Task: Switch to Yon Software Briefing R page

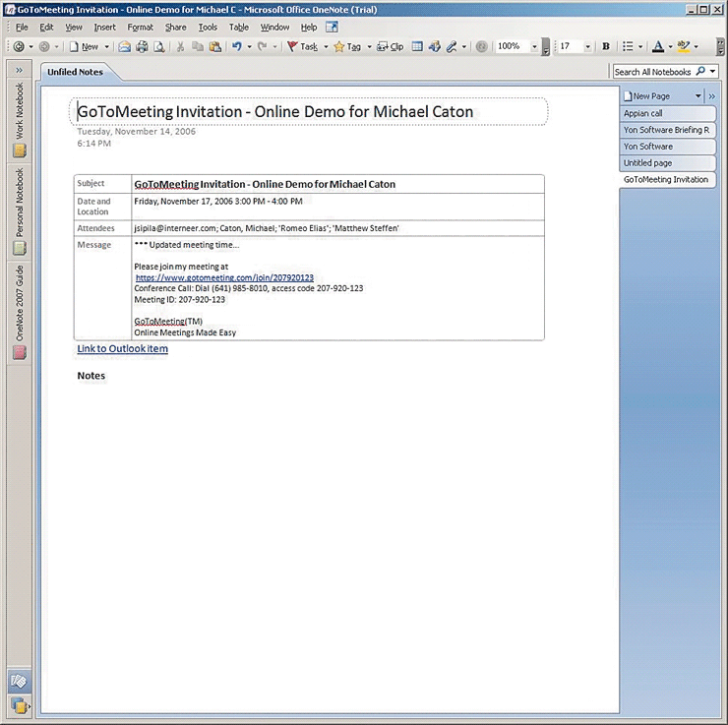Action: (668, 130)
